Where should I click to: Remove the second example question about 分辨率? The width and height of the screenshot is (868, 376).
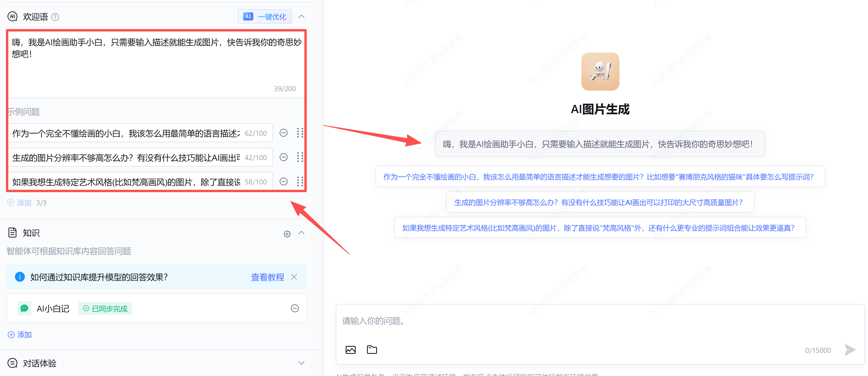pyautogui.click(x=284, y=157)
